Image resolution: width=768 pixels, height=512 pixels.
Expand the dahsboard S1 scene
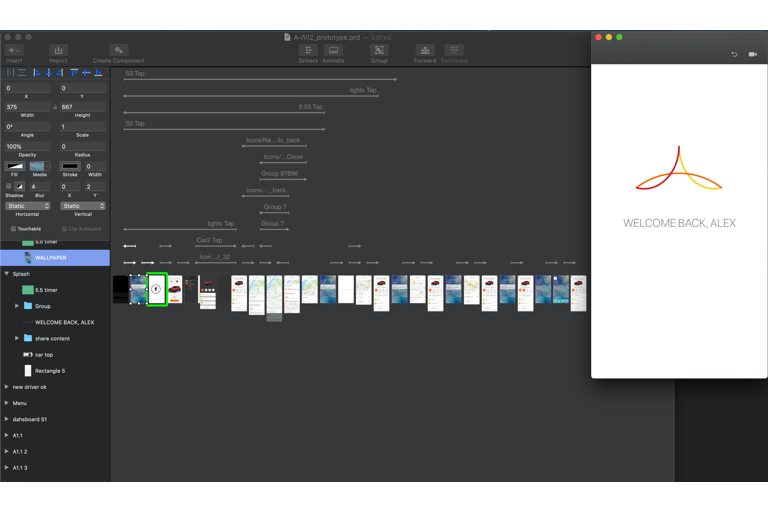point(6,419)
